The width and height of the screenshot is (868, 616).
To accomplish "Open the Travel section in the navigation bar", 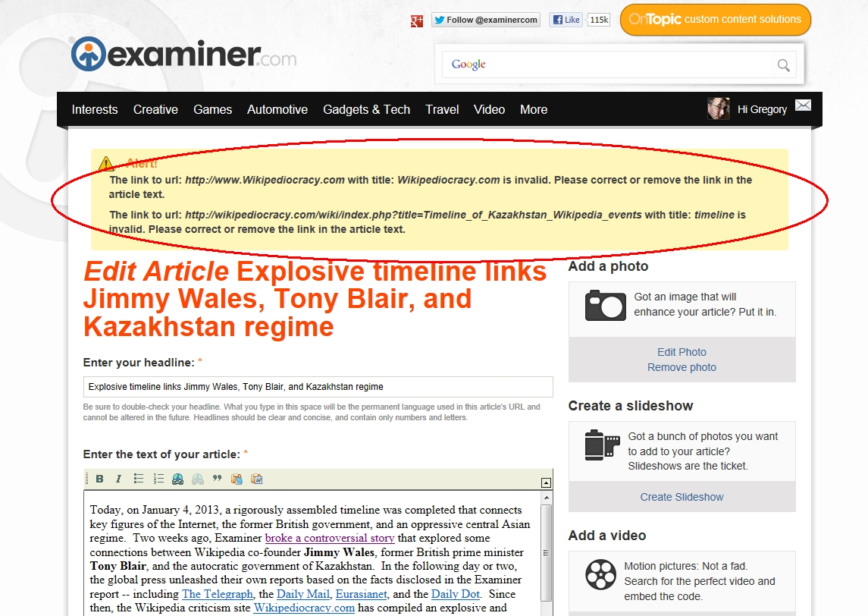I will coord(442,109).
